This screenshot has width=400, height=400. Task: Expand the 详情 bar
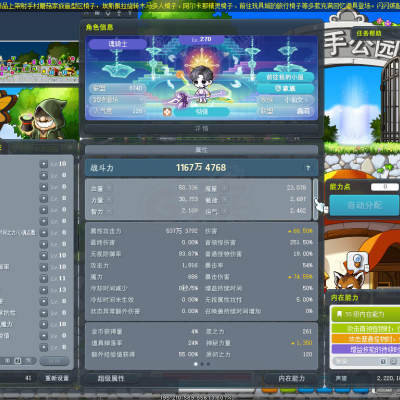[202, 129]
